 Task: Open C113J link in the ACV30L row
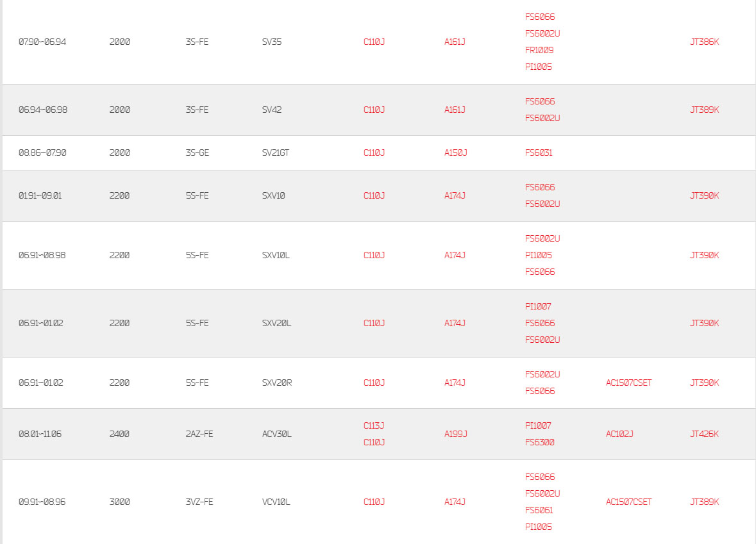[x=374, y=425]
